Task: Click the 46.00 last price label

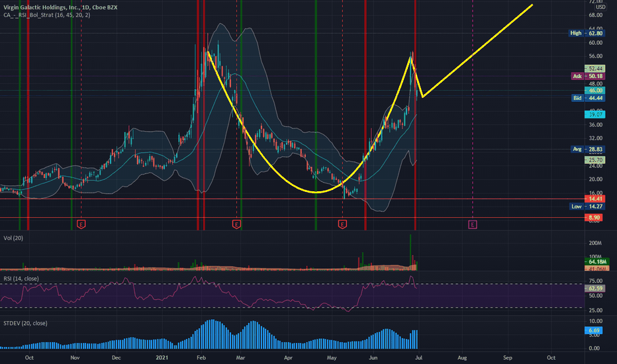Action: pos(595,91)
